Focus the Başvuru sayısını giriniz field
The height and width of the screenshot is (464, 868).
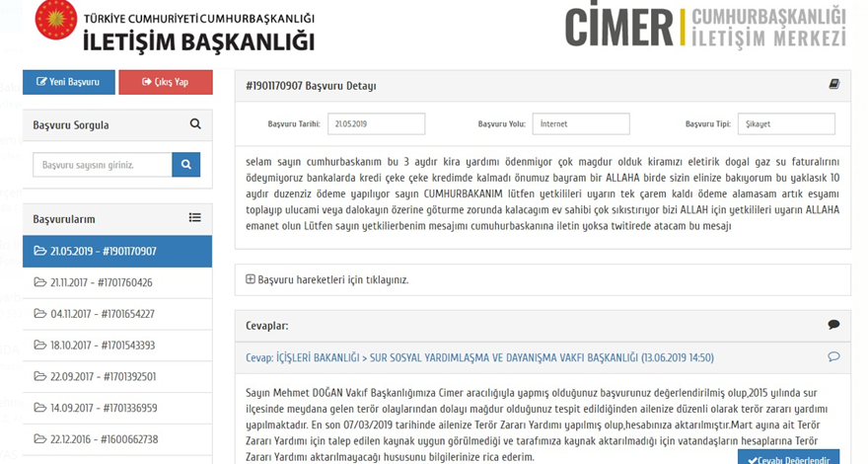coord(103,165)
